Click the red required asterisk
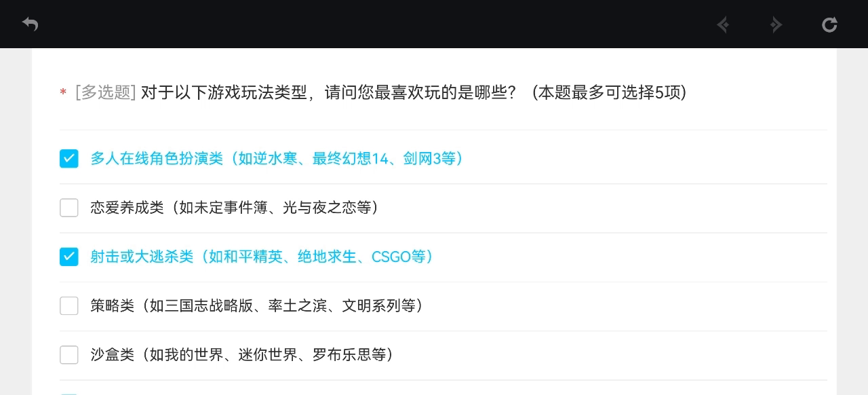The height and width of the screenshot is (395, 868). 63,93
